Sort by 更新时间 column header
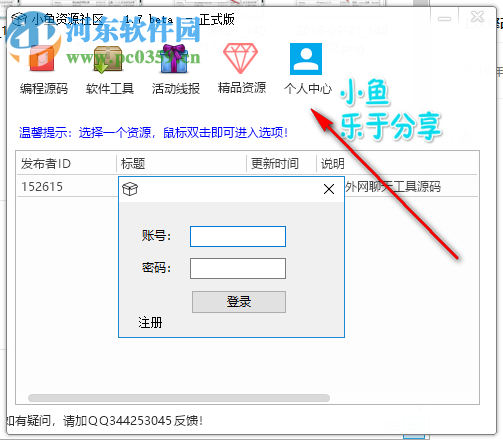 pyautogui.click(x=281, y=163)
